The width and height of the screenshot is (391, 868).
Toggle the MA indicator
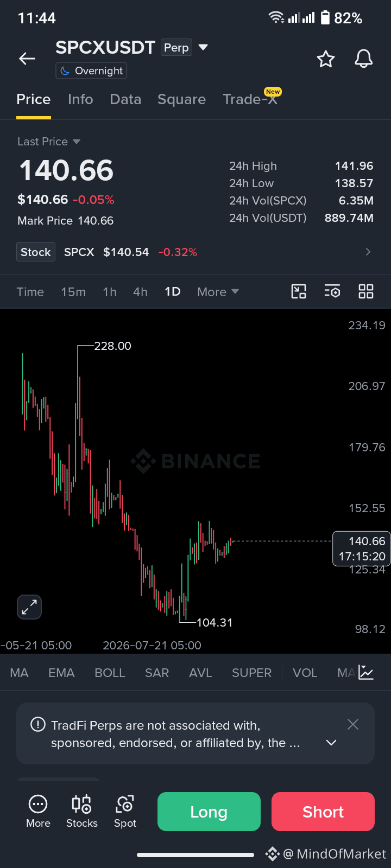pyautogui.click(x=19, y=673)
